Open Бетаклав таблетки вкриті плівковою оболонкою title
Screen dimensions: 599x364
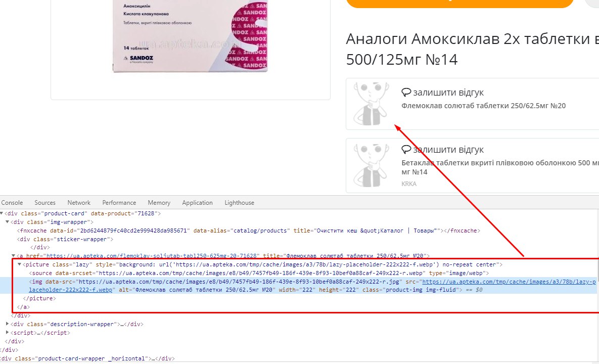[500, 167]
